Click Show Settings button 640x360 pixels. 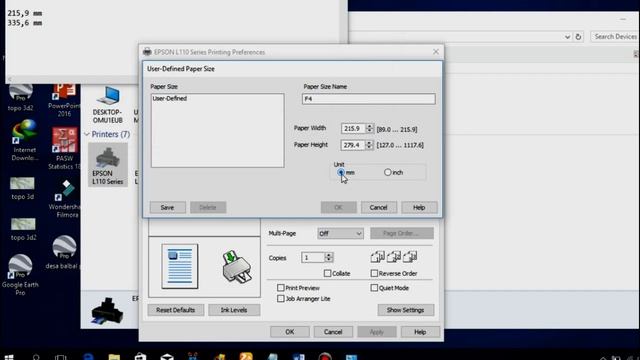click(x=405, y=310)
